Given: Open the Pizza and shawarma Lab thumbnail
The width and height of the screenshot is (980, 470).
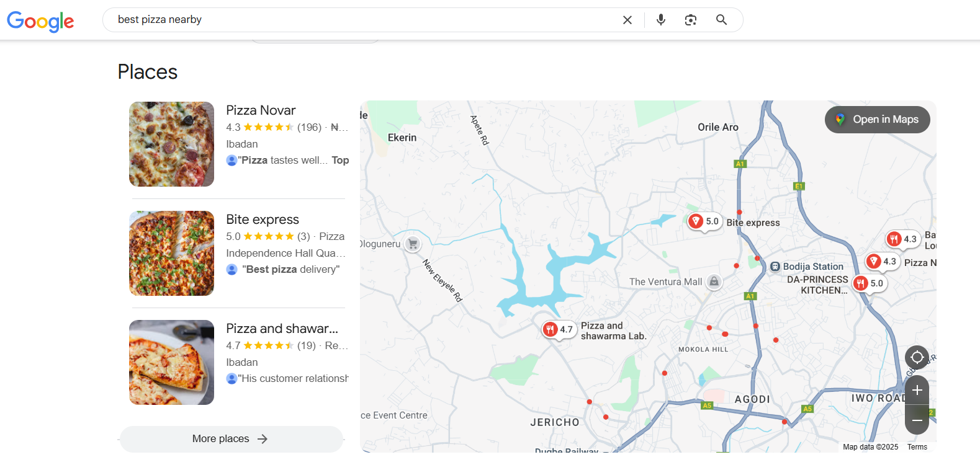Looking at the screenshot, I should 171,363.
